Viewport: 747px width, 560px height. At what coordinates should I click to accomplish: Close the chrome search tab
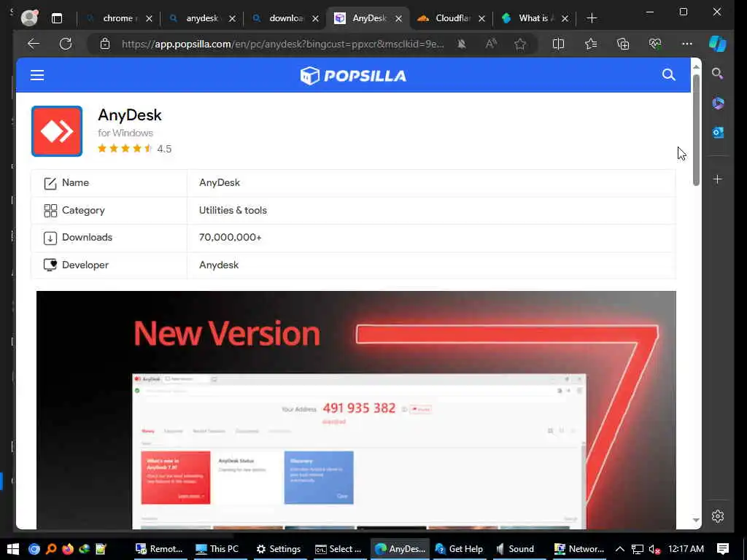(149, 18)
